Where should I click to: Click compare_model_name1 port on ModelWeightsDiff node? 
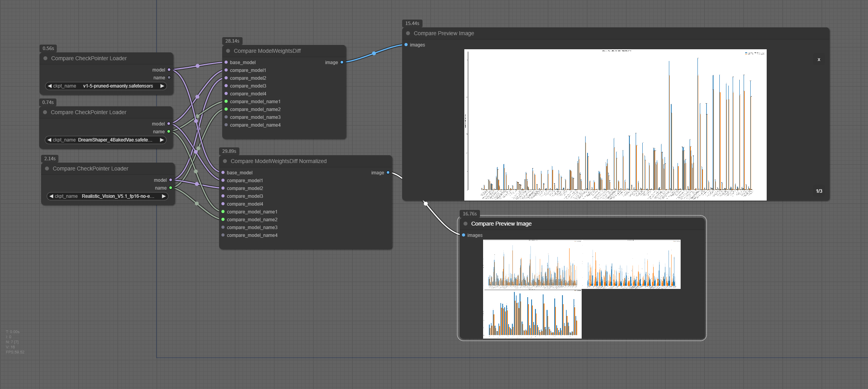(226, 101)
